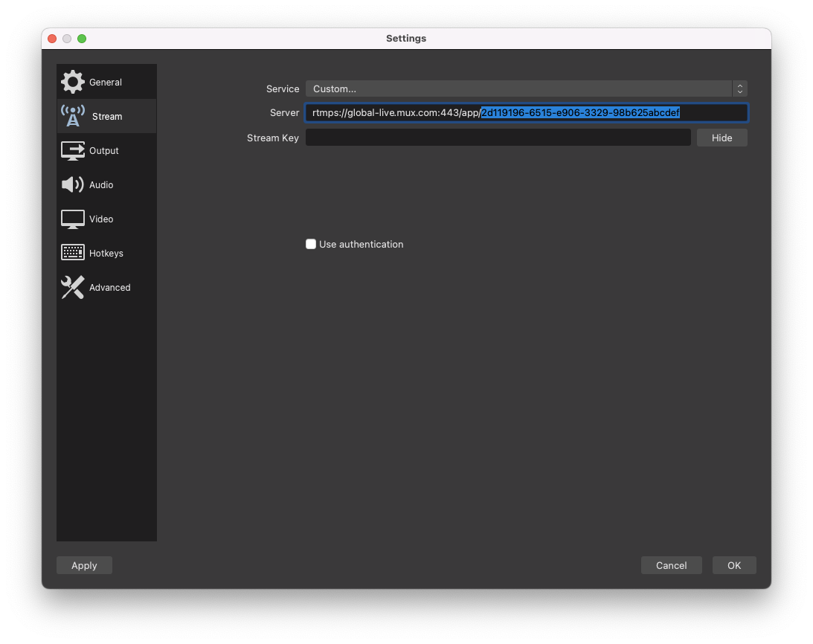Open General settings via the gear icon
The width and height of the screenshot is (813, 644).
coord(72,82)
